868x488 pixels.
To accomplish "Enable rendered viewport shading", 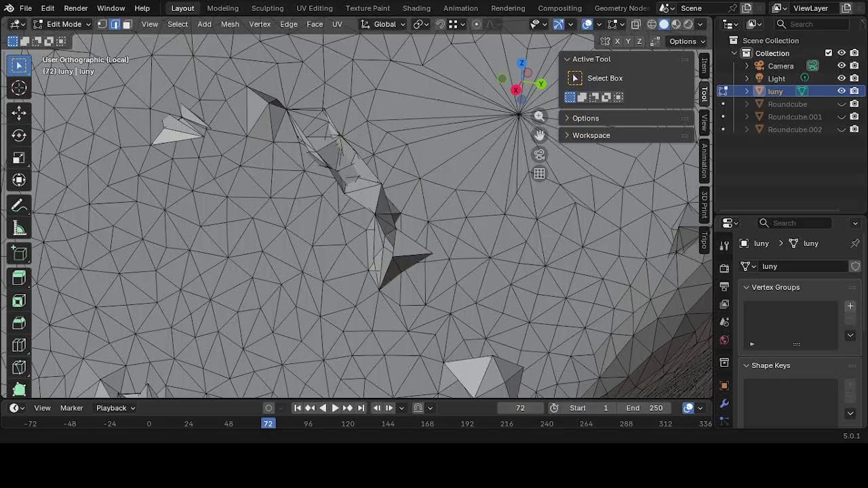I will [688, 24].
